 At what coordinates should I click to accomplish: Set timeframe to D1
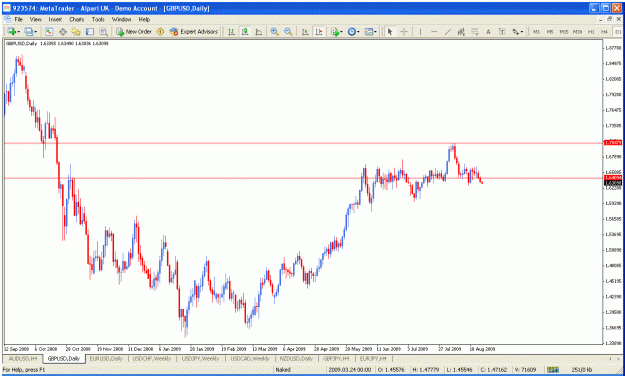point(618,31)
